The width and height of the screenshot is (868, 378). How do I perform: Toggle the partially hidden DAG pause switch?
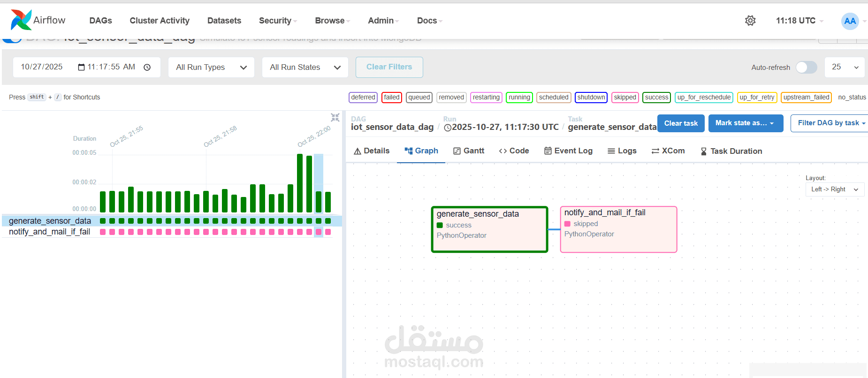point(12,40)
